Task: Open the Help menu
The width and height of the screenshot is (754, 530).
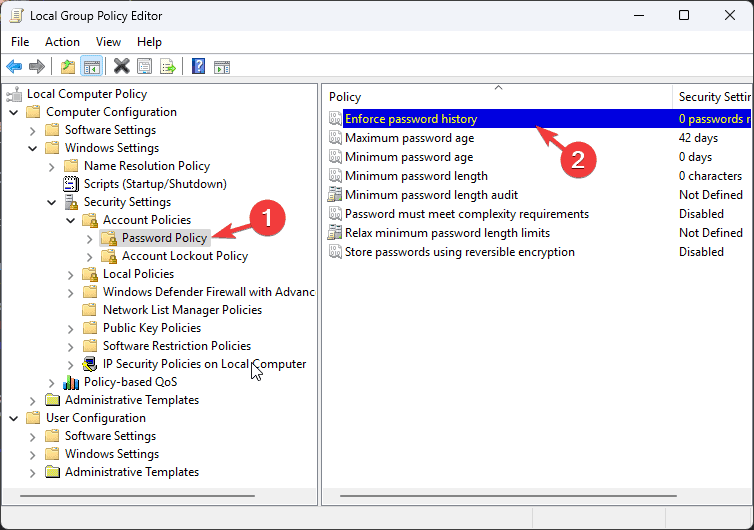Action: (149, 42)
